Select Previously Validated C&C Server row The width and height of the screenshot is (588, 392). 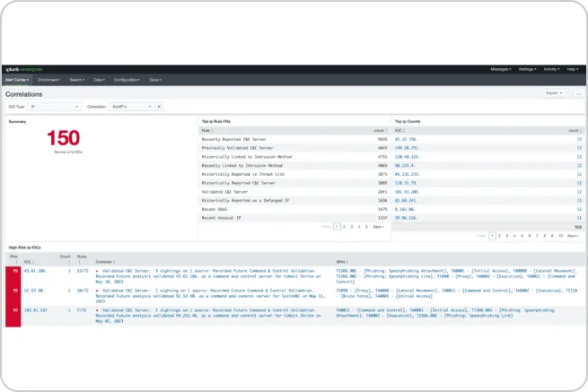click(294, 148)
